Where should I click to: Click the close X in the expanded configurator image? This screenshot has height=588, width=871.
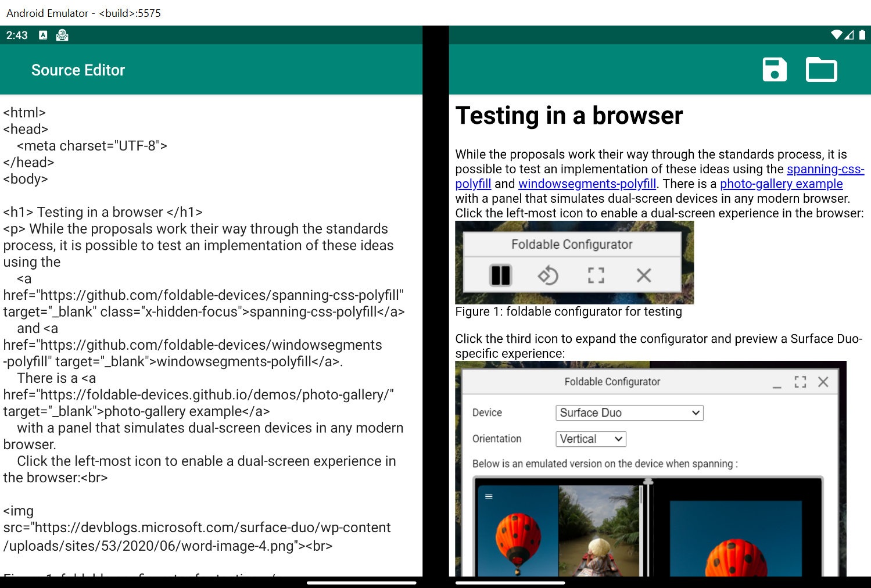823,382
